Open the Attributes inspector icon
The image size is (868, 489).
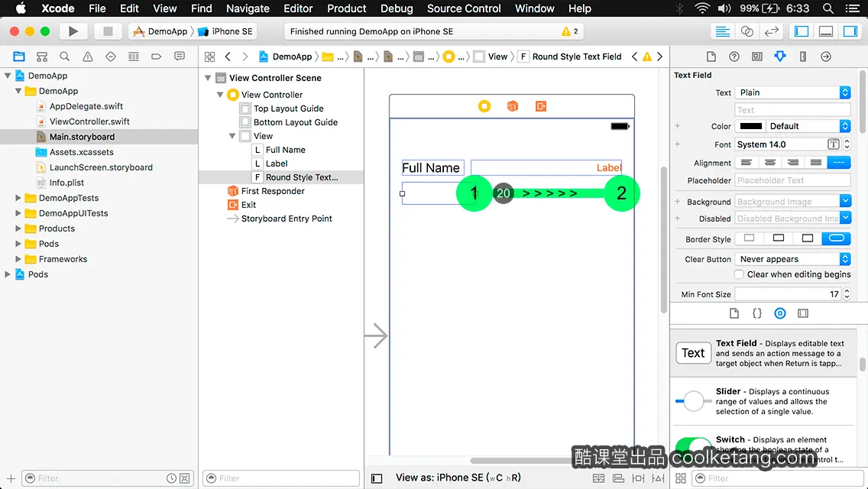pyautogui.click(x=780, y=57)
